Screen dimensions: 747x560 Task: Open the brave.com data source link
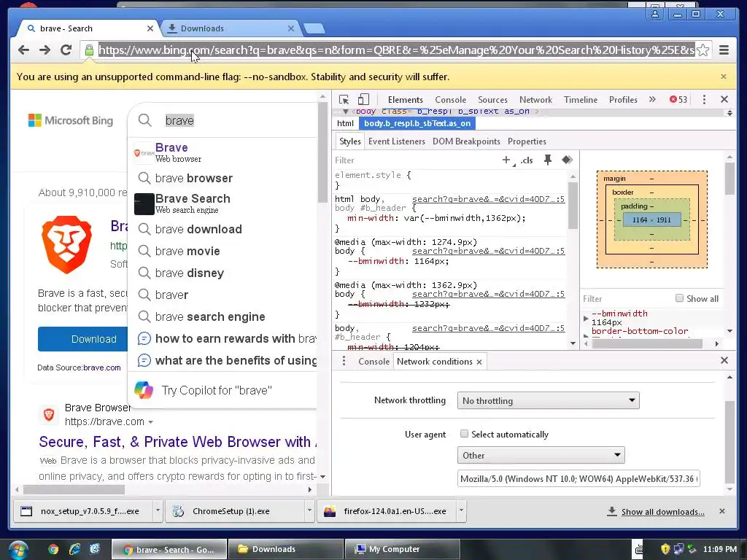tap(102, 367)
